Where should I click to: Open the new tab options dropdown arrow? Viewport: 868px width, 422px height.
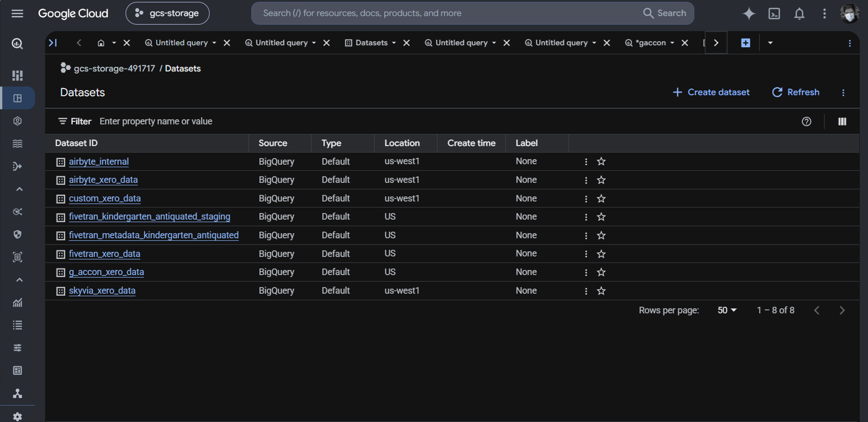click(x=770, y=43)
